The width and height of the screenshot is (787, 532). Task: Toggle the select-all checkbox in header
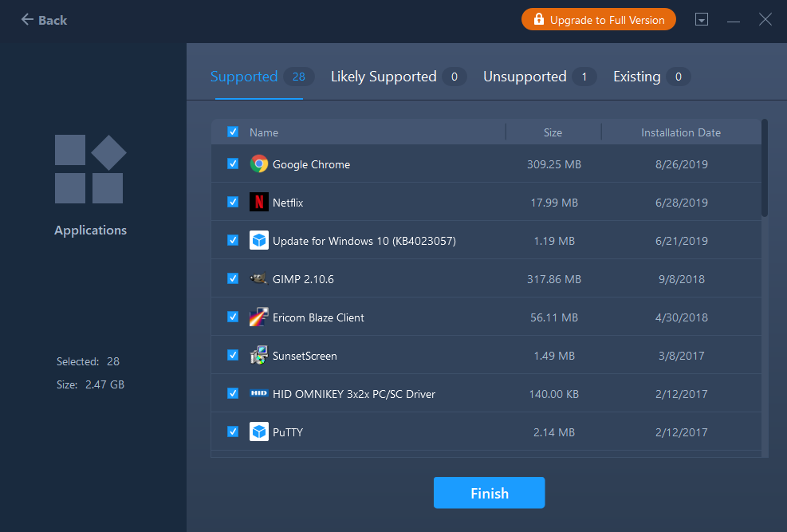click(x=233, y=132)
